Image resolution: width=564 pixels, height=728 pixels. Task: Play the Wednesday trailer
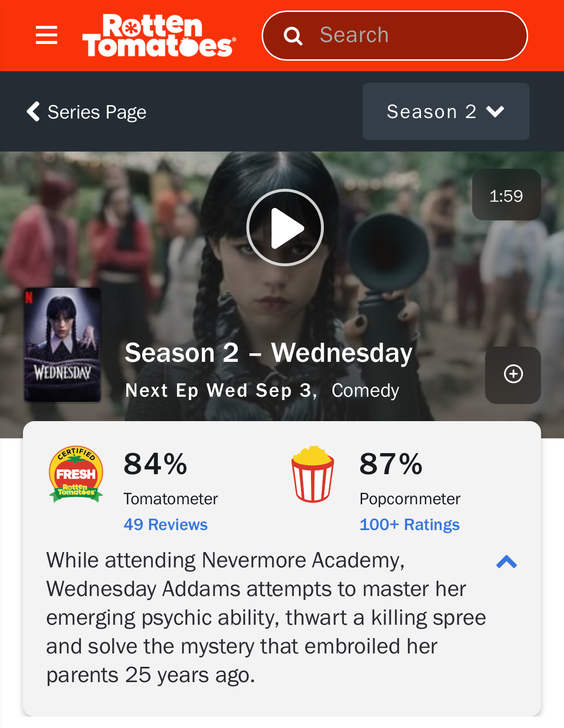285,228
